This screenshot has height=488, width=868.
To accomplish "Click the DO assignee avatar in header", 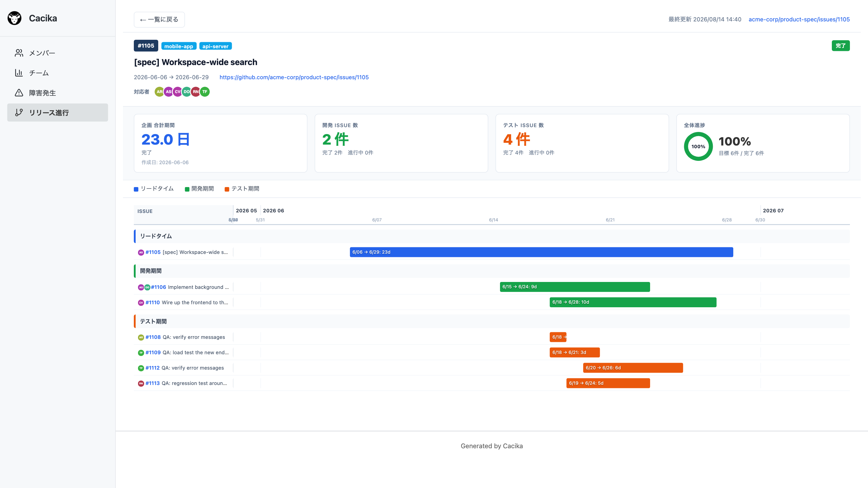I will tap(187, 92).
